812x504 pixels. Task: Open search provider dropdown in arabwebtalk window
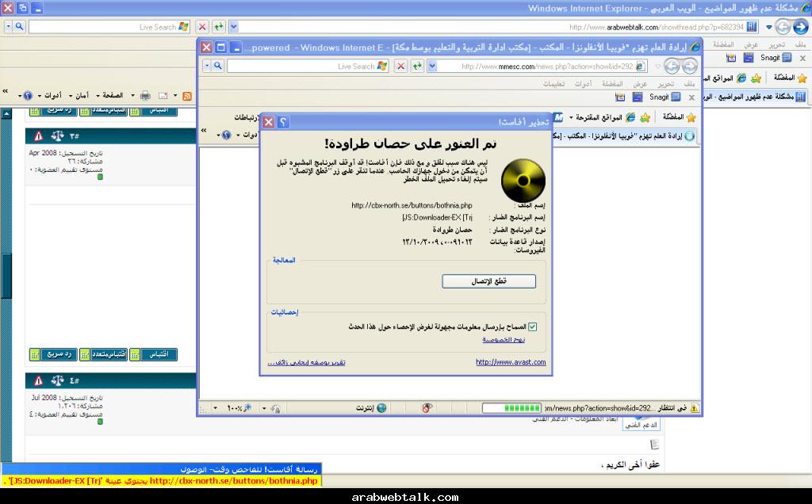pos(8,26)
